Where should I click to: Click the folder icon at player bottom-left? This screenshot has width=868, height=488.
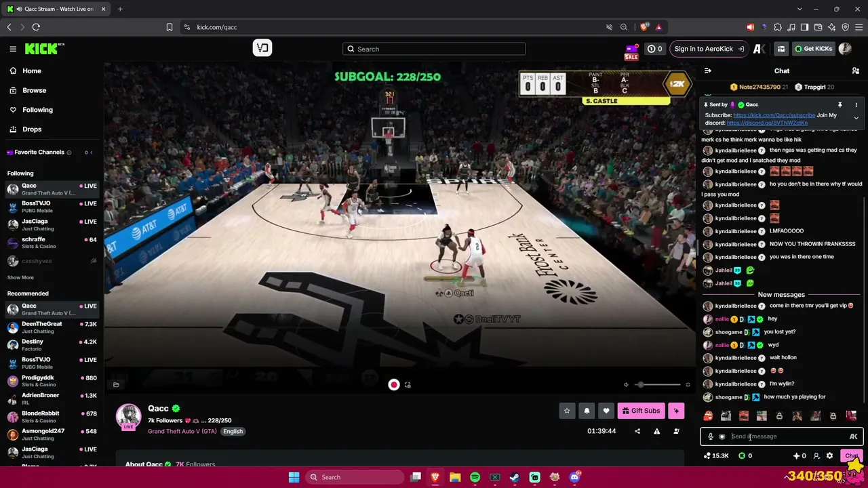(116, 385)
